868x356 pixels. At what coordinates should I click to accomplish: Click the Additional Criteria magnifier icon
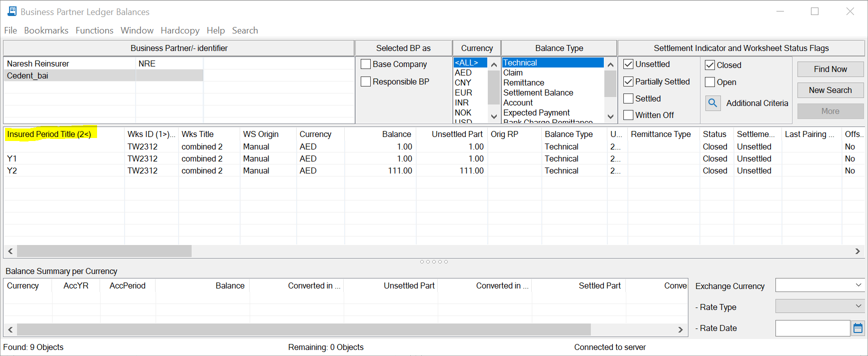click(x=713, y=103)
